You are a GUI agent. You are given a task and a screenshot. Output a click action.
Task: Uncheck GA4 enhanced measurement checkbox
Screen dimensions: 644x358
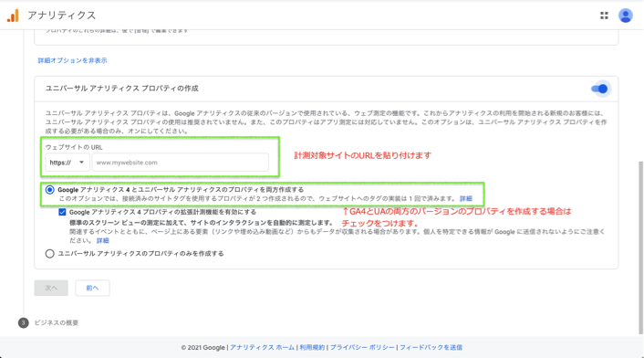(x=62, y=212)
